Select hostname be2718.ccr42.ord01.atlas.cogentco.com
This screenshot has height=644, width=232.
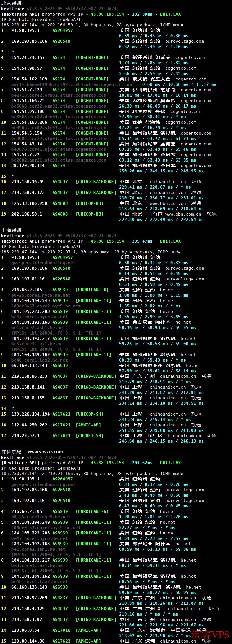pos(59,95)
